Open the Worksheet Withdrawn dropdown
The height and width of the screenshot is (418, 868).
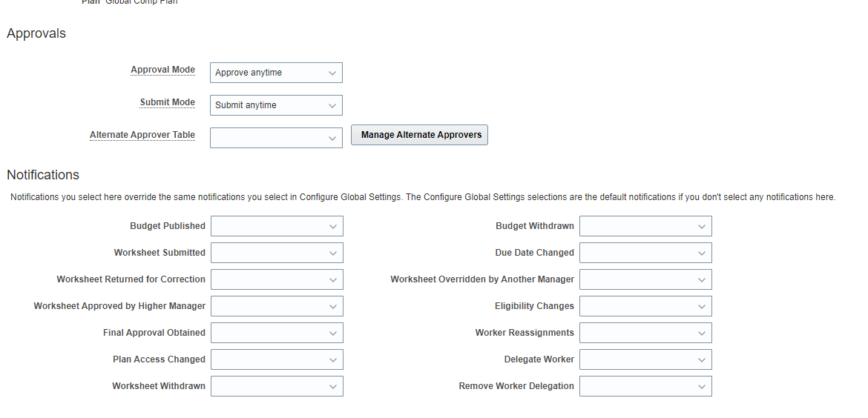[x=277, y=386]
